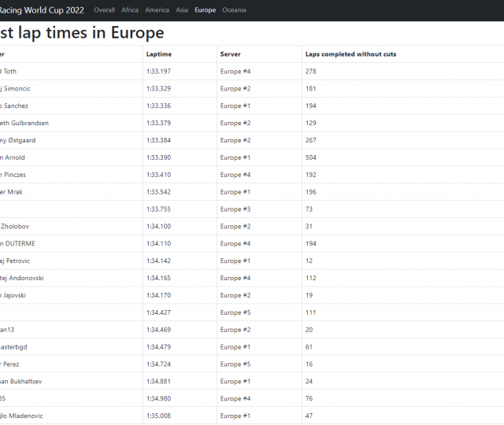Screen dimensions: 504x425
Task: Click the Best lap times in Europe heading
Action: click(81, 32)
